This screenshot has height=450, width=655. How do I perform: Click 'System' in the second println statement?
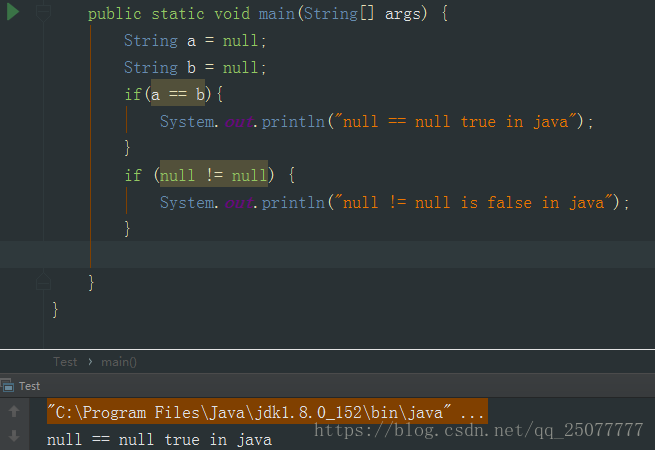(x=186, y=203)
